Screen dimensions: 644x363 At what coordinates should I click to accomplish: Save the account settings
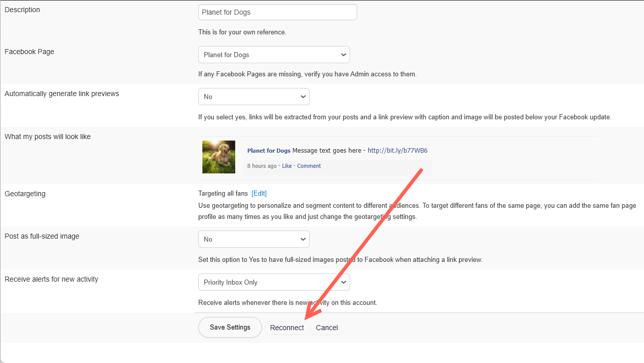pyautogui.click(x=230, y=327)
